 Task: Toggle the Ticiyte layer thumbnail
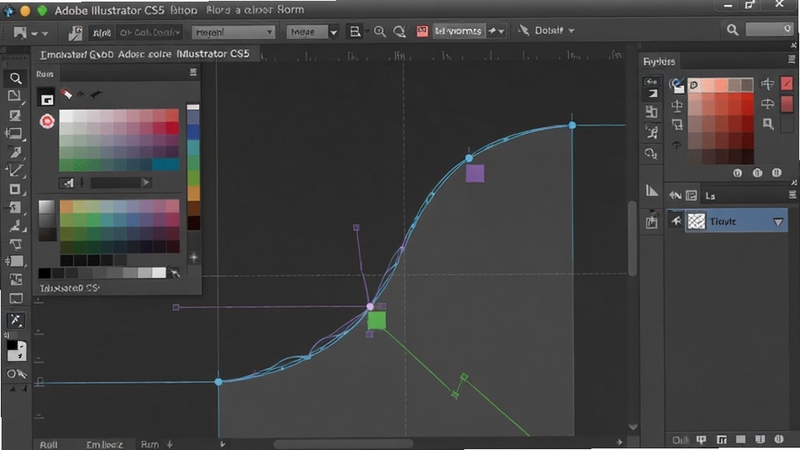(696, 221)
